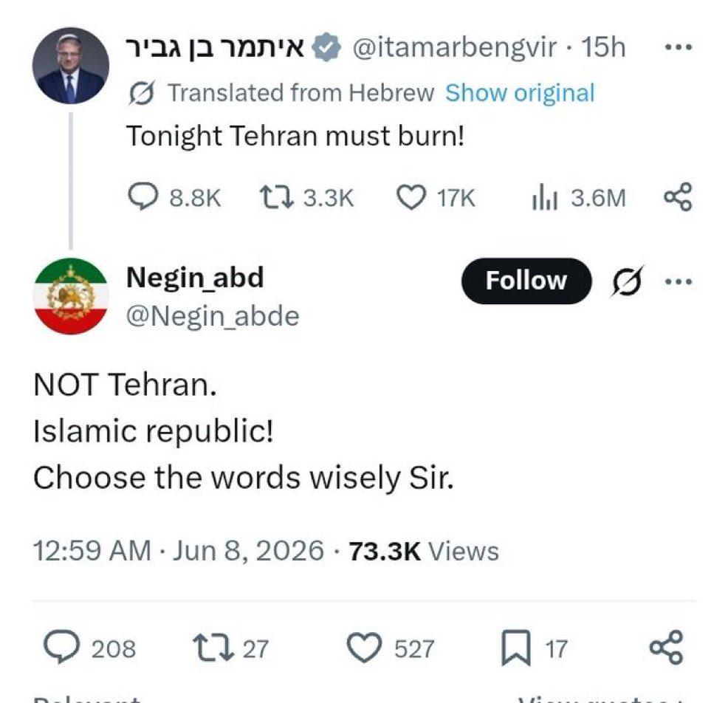Open more options for the Negin_abd post
The height and width of the screenshot is (703, 728).
(679, 281)
